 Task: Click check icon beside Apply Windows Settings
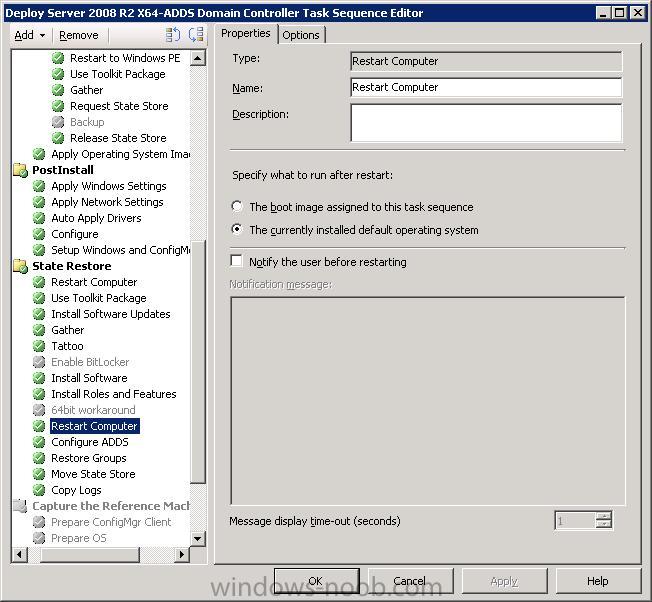point(39,186)
